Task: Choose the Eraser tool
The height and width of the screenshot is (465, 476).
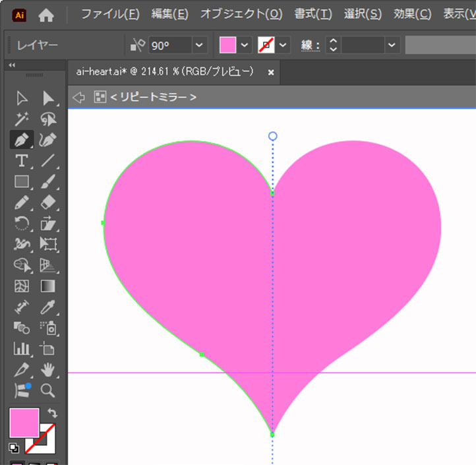Action: tap(48, 202)
